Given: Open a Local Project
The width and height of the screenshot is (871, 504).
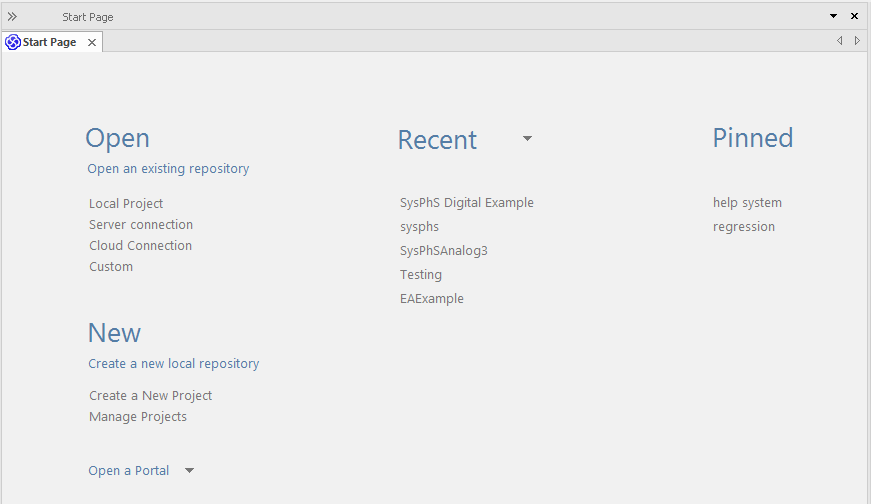Looking at the screenshot, I should pos(126,204).
